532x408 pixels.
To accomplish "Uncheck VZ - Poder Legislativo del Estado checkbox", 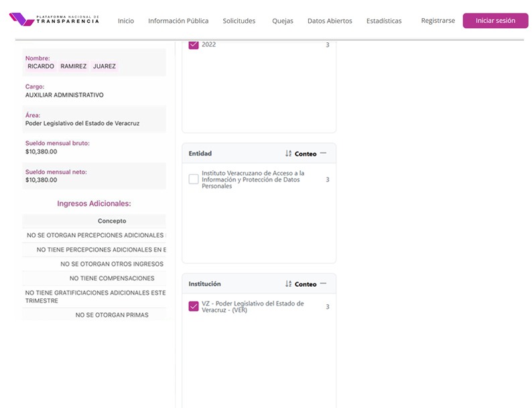I will [194, 307].
